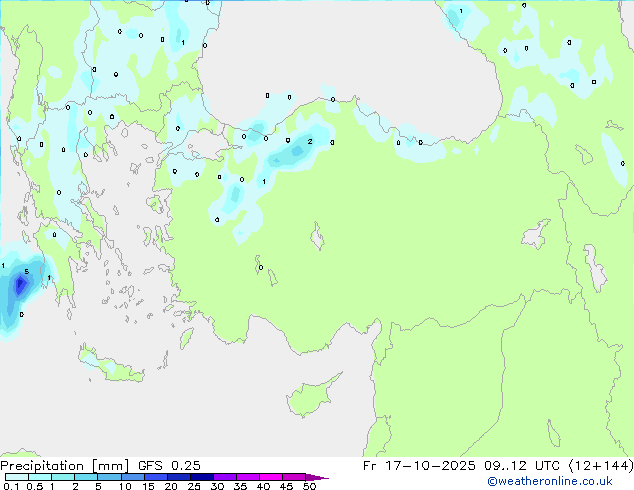This screenshot has height=490, width=634.
Task: Select the 35–40 mm legend color box
Action: pyautogui.click(x=247, y=477)
